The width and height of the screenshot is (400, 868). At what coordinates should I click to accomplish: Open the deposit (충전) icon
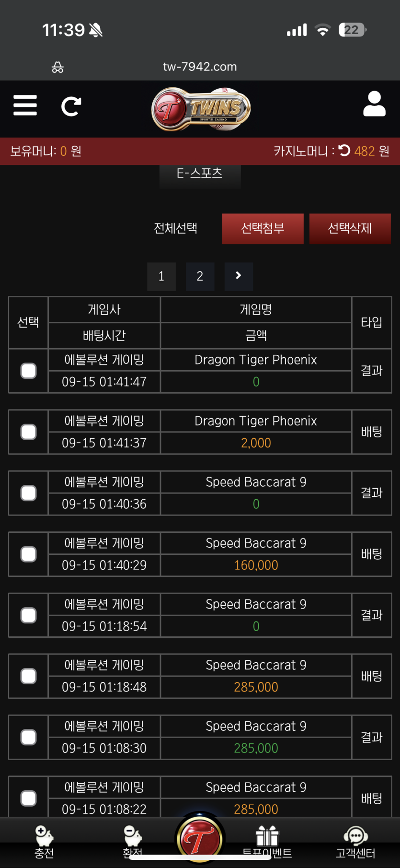(44, 841)
